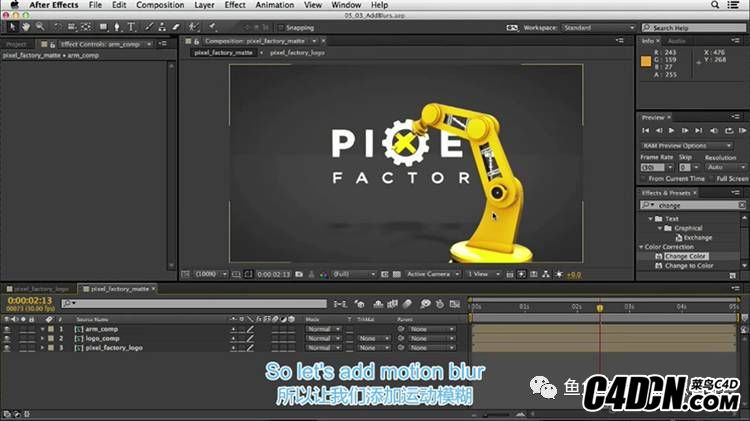Switch to the Project panel tab
This screenshot has height=421, width=750.
pyautogui.click(x=16, y=44)
